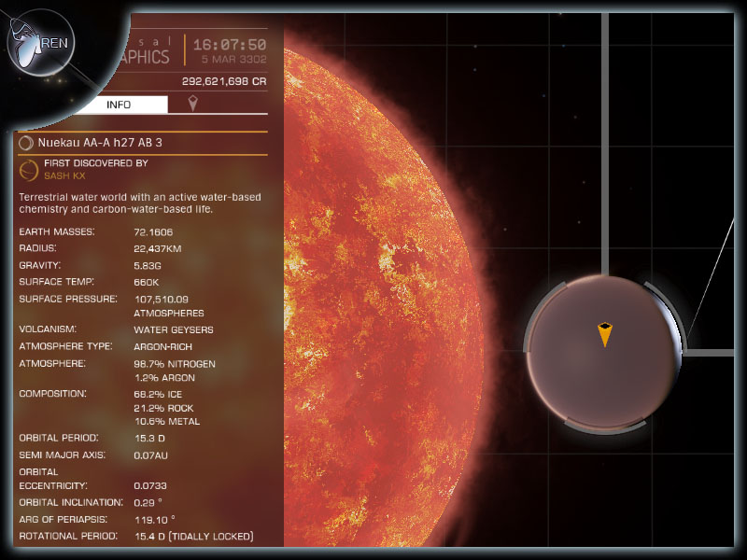Select the orange ship marker on planet
The image size is (747, 560).
(x=604, y=334)
